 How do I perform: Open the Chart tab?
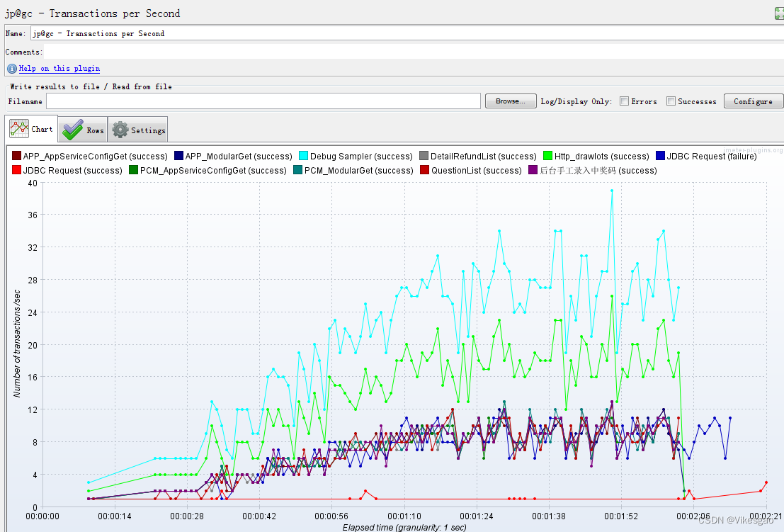point(31,129)
